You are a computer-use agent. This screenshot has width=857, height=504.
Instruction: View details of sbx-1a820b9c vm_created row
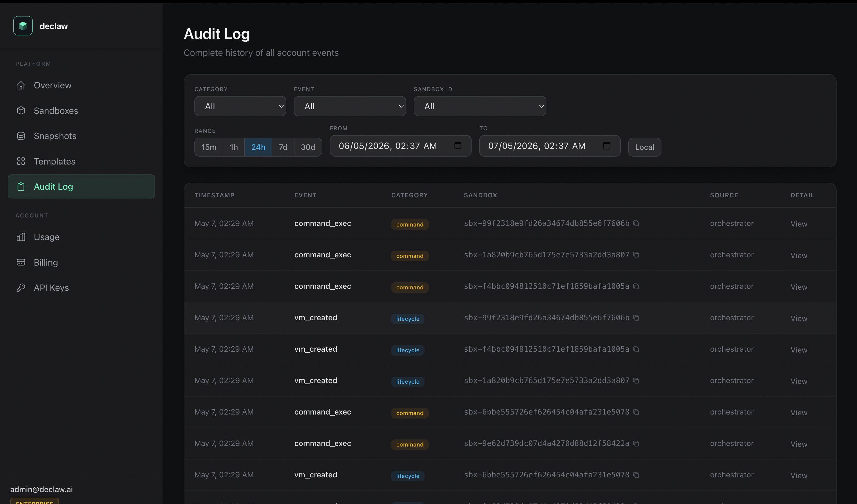coord(799,381)
